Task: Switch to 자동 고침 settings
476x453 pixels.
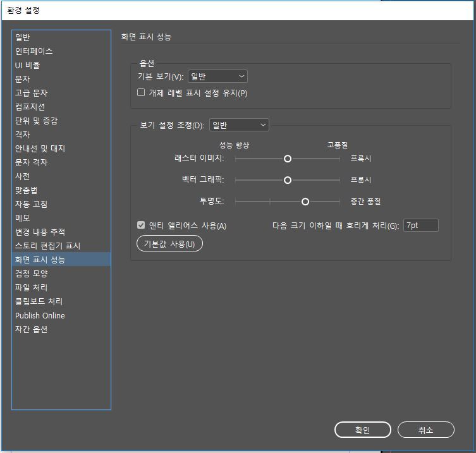Action: (x=61, y=204)
